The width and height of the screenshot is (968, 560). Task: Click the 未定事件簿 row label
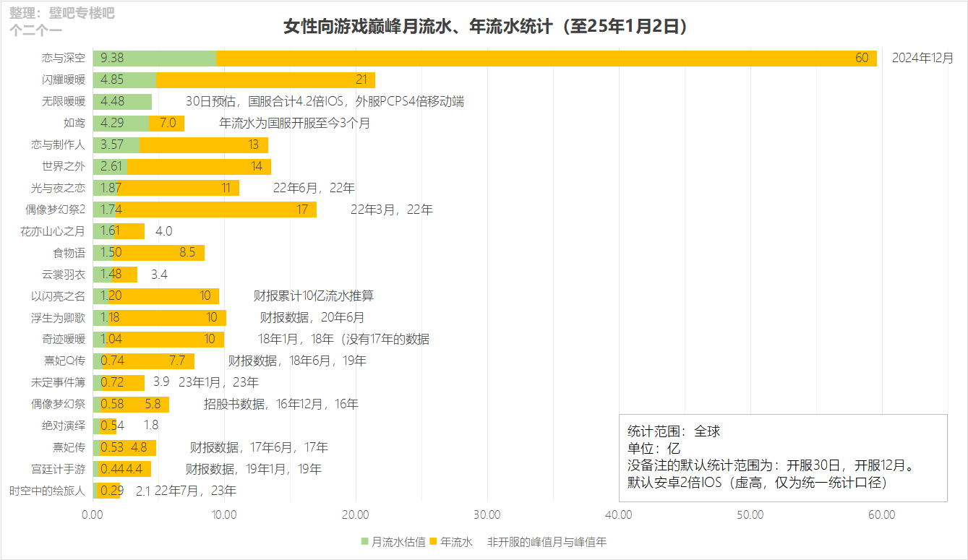[x=59, y=383]
